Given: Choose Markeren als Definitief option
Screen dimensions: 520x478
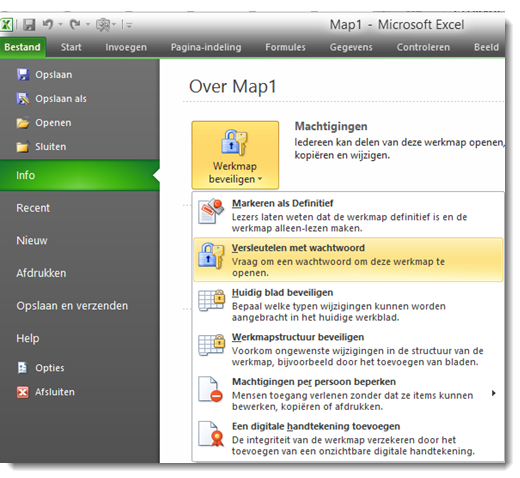Looking at the screenshot, I should pos(348,215).
